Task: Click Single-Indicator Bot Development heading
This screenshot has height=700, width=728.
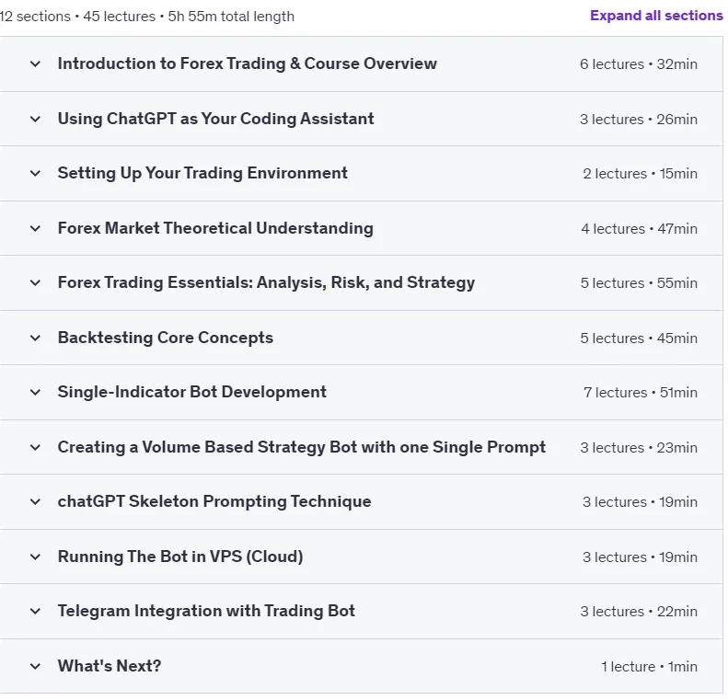Action: 191,392
